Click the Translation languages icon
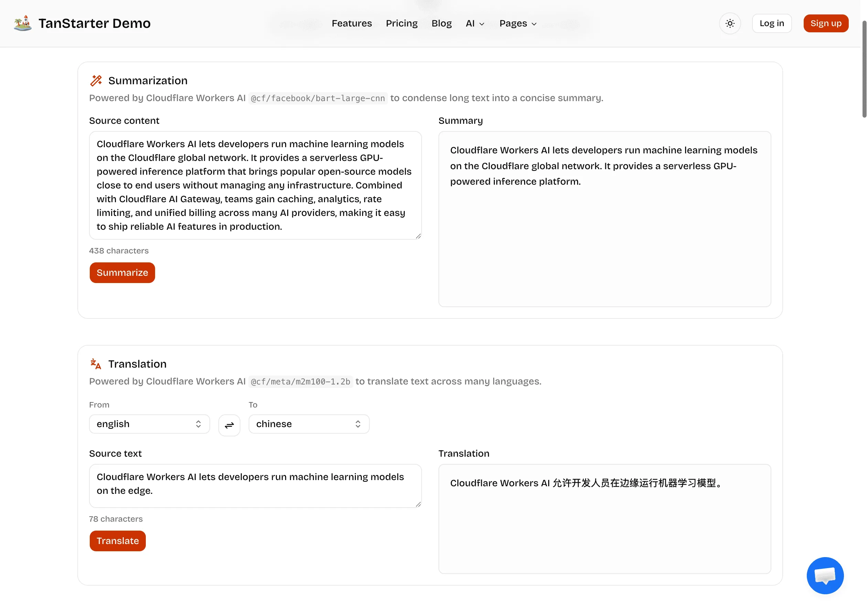The width and height of the screenshot is (868, 608). click(x=96, y=364)
